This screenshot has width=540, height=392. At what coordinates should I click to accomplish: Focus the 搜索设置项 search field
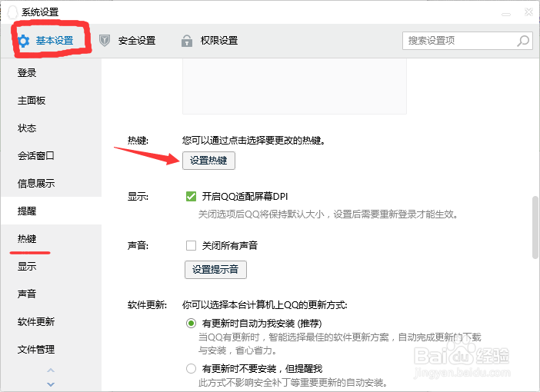coord(468,41)
